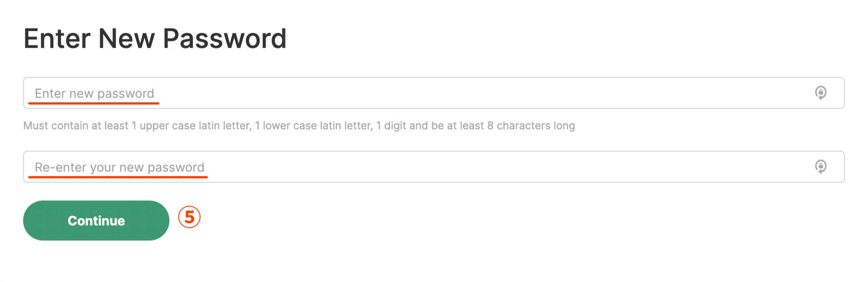Screen dimensions: 868x282
Task: Click inside the empty middle of the first password box
Action: (x=485, y=93)
